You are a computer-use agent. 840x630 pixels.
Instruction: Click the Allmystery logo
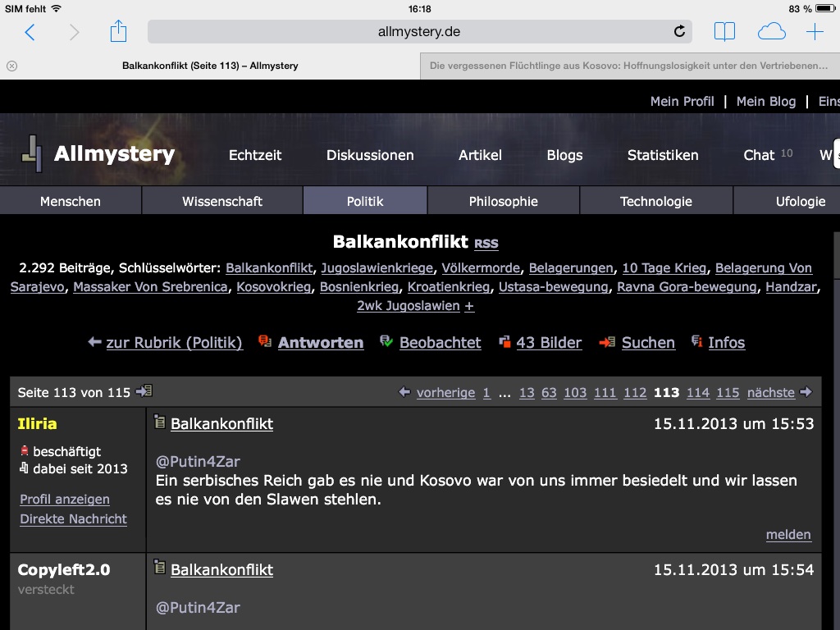point(98,153)
